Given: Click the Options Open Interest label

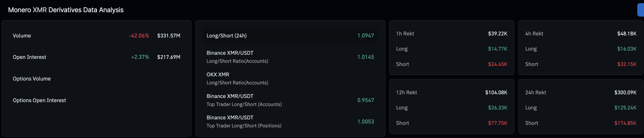Looking at the screenshot, I should click(39, 100).
